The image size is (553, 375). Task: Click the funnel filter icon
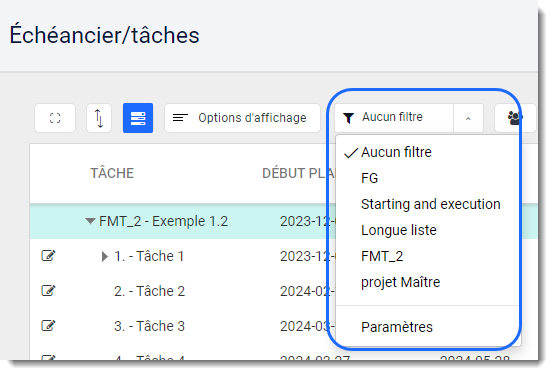(x=348, y=118)
